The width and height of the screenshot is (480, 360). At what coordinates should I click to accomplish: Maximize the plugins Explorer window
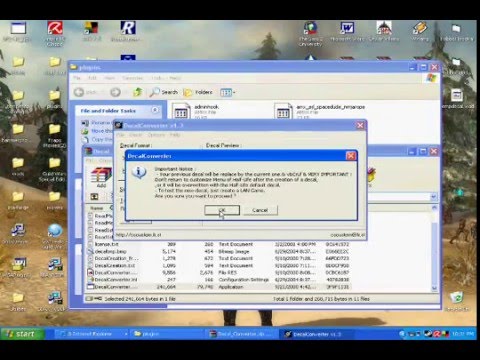click(423, 67)
